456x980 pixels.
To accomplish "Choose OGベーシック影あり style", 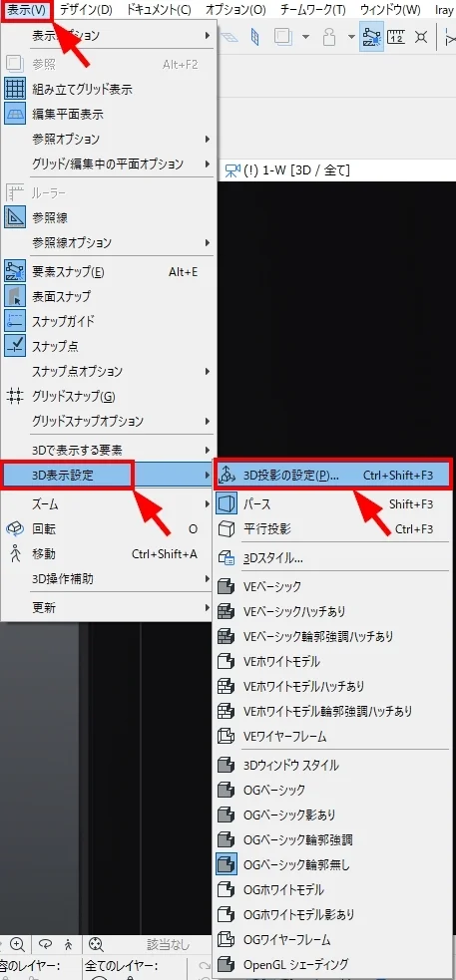I will coord(332,815).
